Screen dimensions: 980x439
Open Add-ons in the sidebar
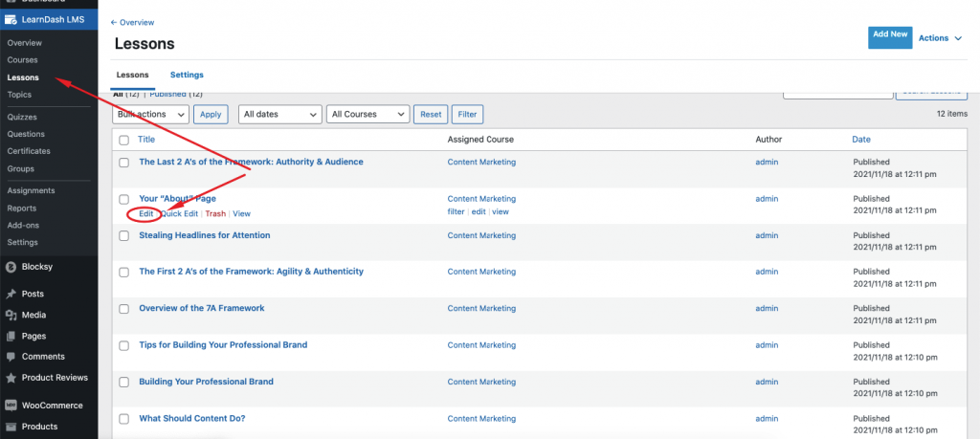(23, 225)
